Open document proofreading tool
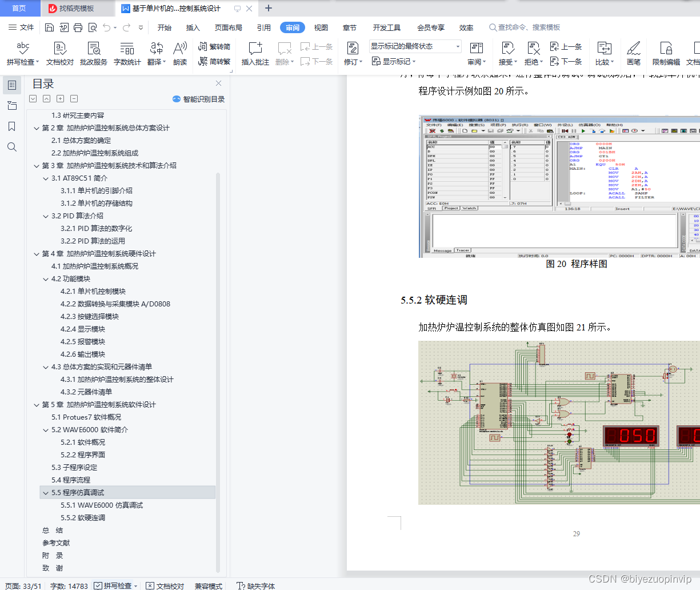700x590 pixels. pyautogui.click(x=60, y=54)
